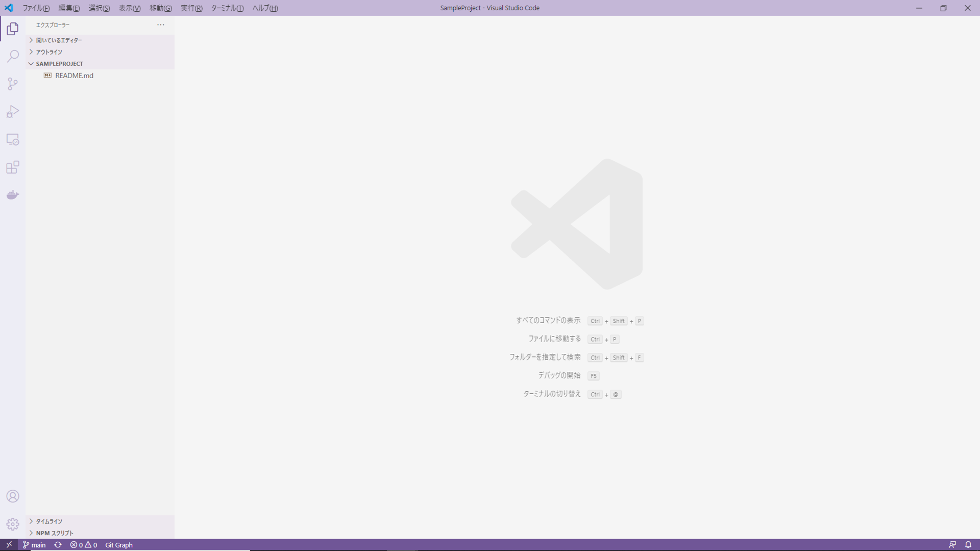The image size is (980, 551).
Task: Open the Search view icon
Action: tap(13, 56)
